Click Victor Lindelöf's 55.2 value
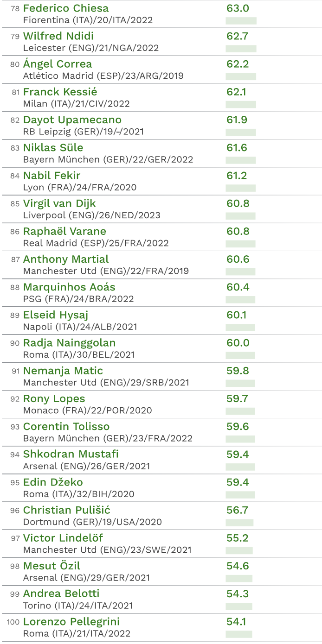The width and height of the screenshot is (322, 644). tap(238, 538)
